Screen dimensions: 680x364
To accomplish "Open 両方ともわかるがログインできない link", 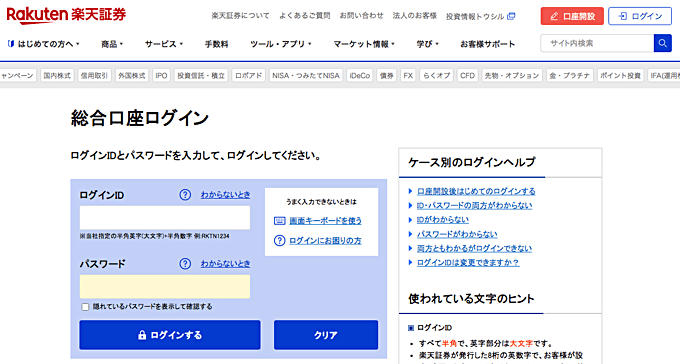I will coord(474,249).
